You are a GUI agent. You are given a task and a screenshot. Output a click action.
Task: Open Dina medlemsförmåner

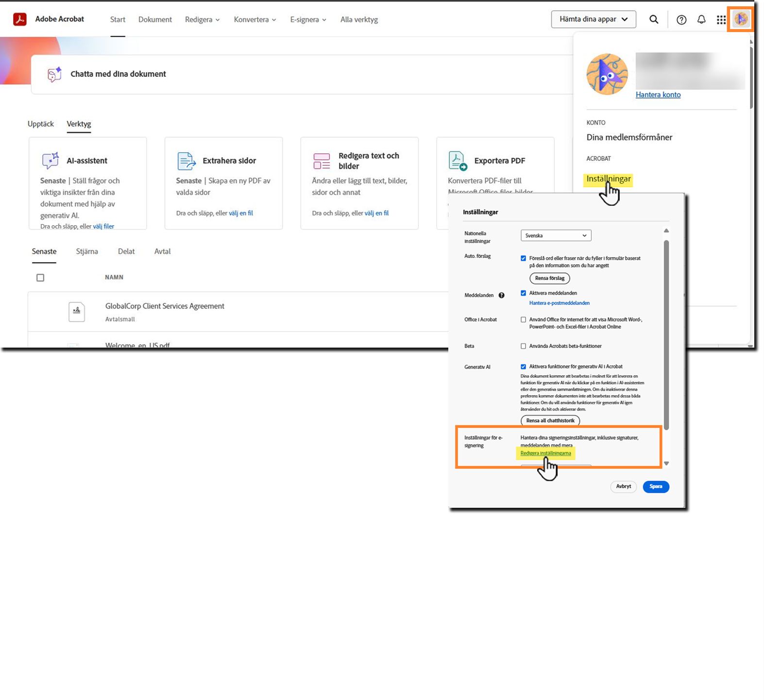point(629,137)
